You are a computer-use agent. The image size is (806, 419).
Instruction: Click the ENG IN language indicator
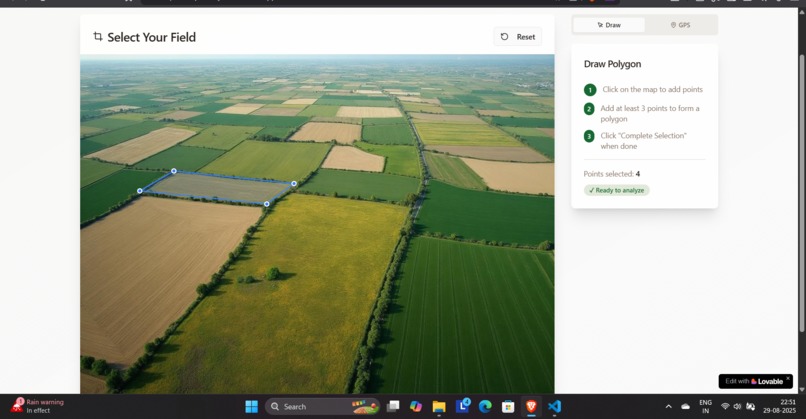[x=706, y=407]
